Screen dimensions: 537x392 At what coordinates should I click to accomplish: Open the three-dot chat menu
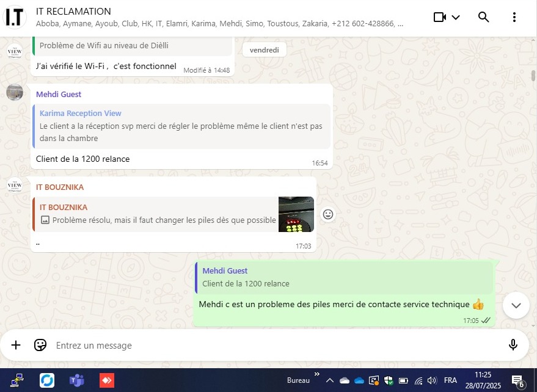(514, 17)
